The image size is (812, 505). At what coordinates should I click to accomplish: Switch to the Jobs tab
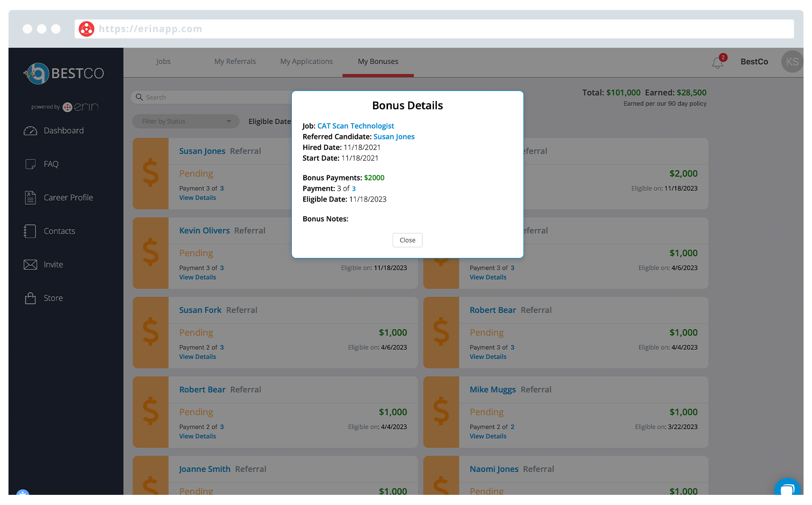163,61
